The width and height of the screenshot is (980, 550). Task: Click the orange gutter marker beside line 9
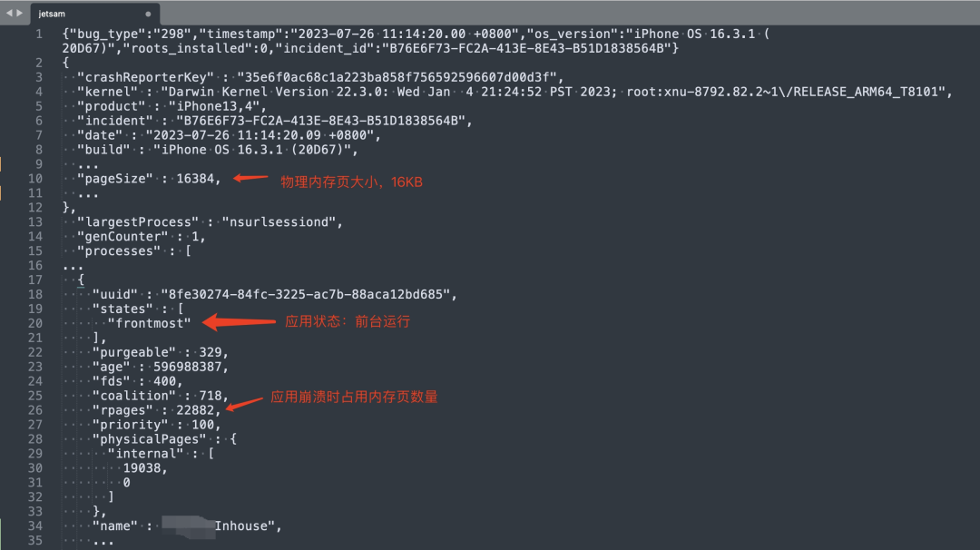click(2, 164)
